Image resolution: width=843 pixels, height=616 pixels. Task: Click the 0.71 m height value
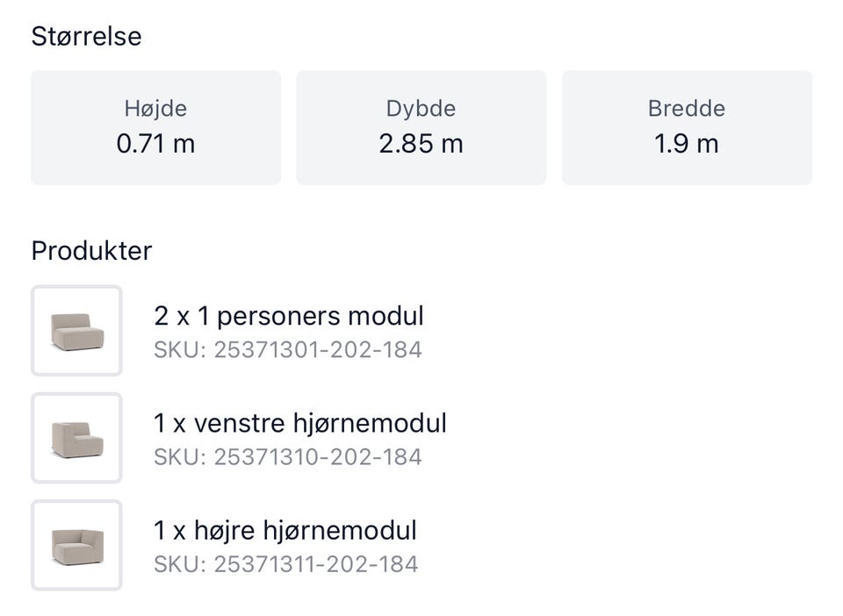click(x=155, y=144)
